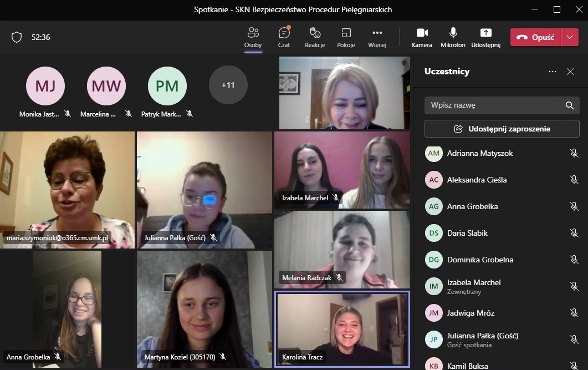
Task: Open the Więcej more actions menu
Action: point(377,37)
